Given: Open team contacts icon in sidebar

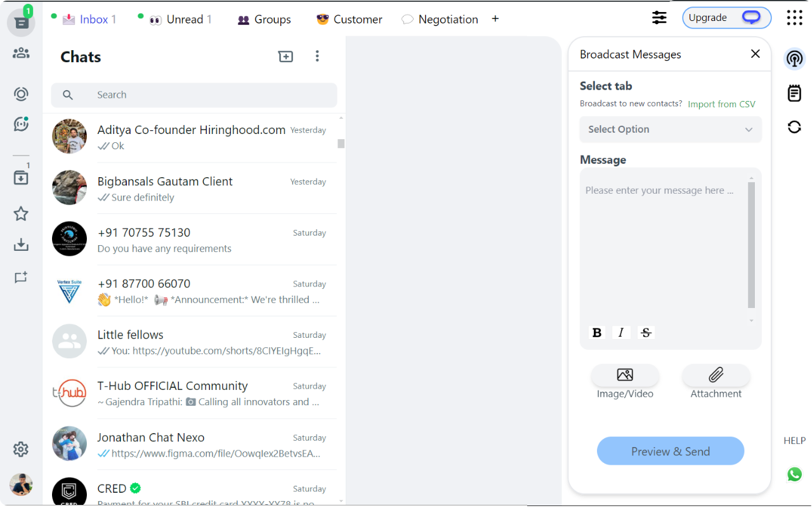Looking at the screenshot, I should click(x=21, y=53).
